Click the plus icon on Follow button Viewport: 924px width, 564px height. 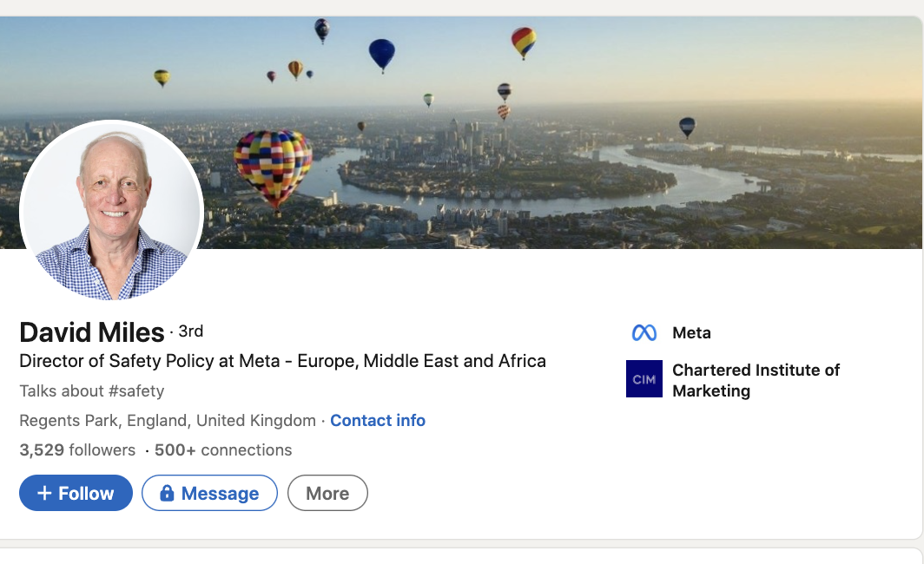tap(44, 494)
